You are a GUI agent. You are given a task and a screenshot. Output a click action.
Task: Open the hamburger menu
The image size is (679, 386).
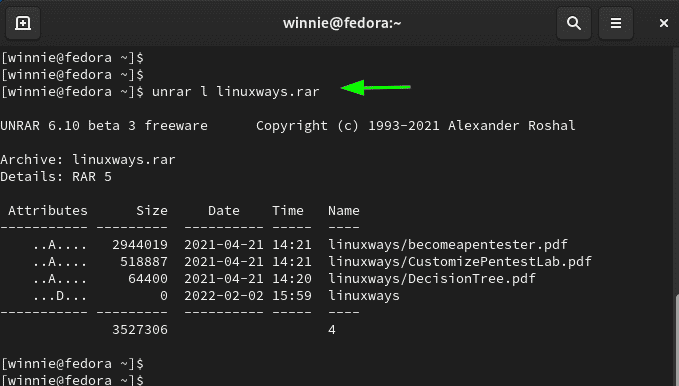click(616, 23)
